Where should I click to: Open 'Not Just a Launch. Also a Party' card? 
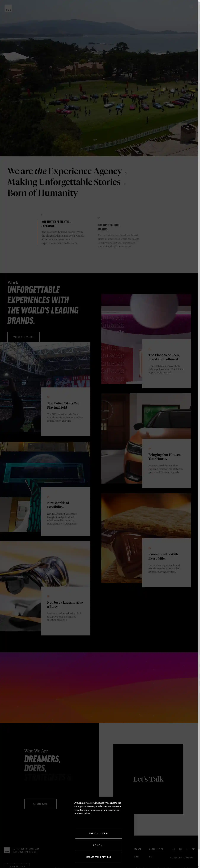tap(66, 611)
